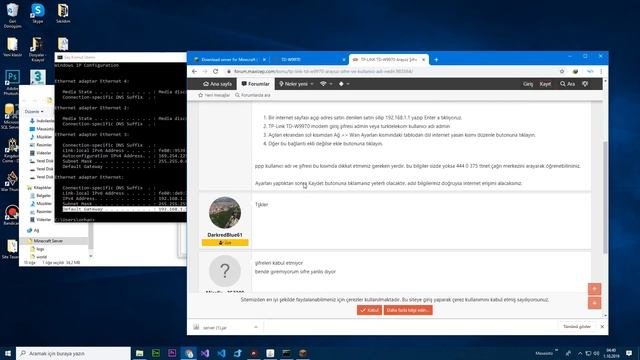Open Command Prompt from the taskbar

pos(287,353)
